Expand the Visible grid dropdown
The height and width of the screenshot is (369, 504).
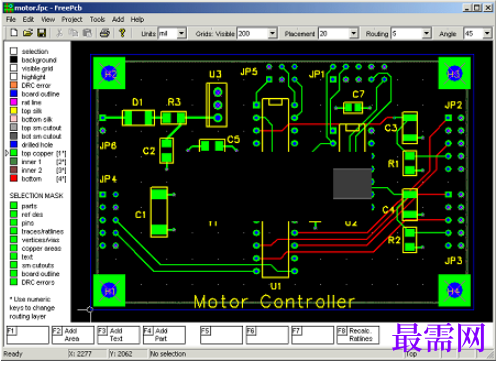[x=272, y=33]
